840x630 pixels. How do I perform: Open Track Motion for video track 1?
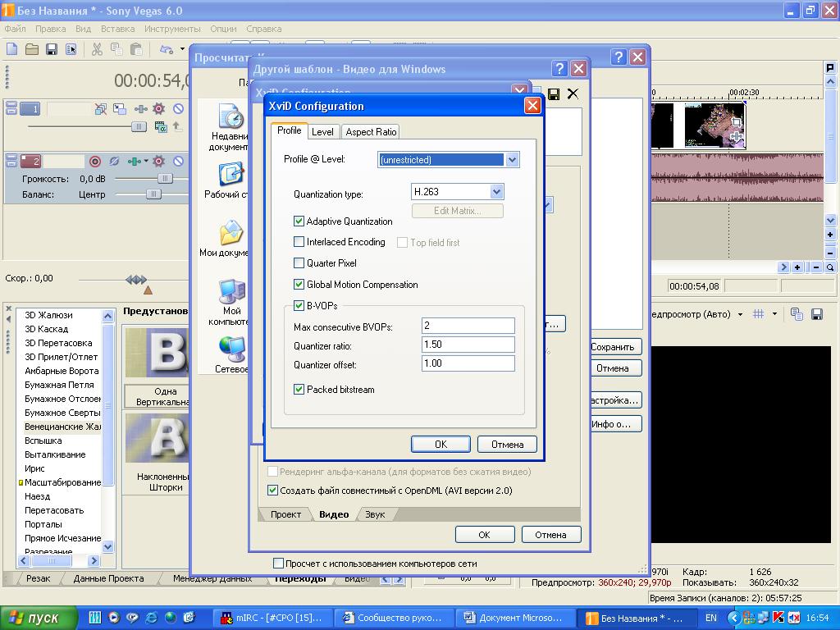[120, 109]
